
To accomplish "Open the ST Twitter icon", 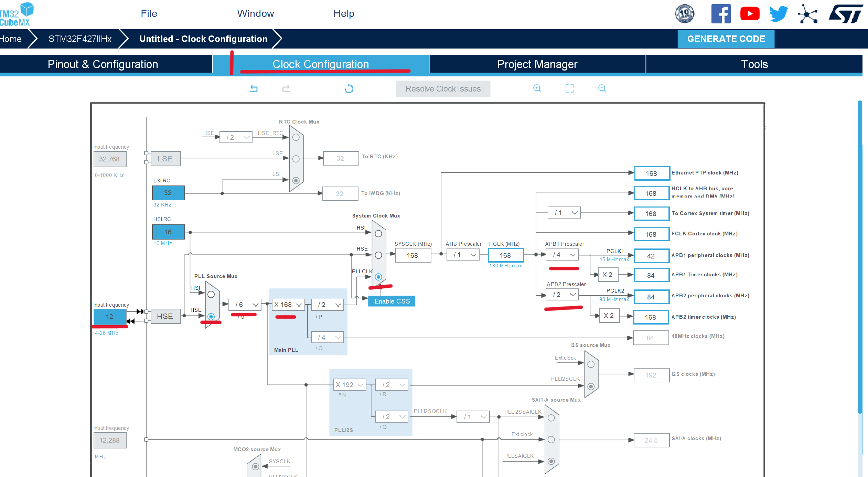I will pos(779,14).
